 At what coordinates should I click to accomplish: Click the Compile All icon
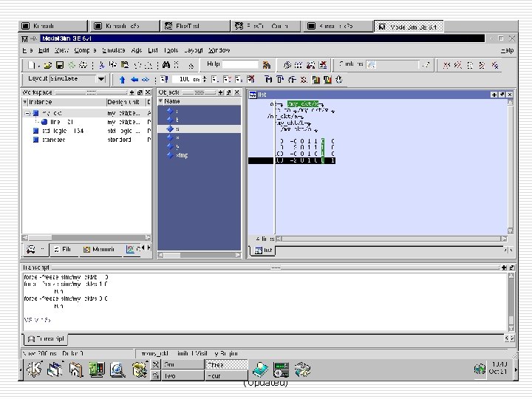299,65
